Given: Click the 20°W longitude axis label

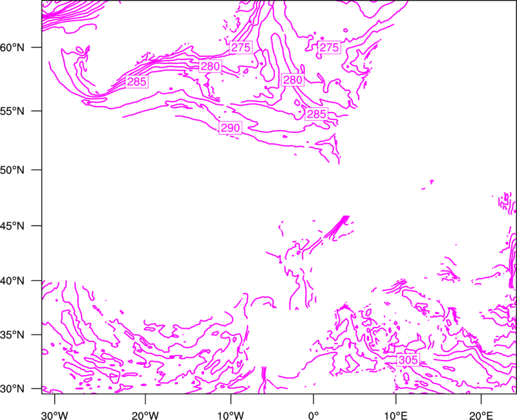Looking at the screenshot, I should pyautogui.click(x=145, y=415).
